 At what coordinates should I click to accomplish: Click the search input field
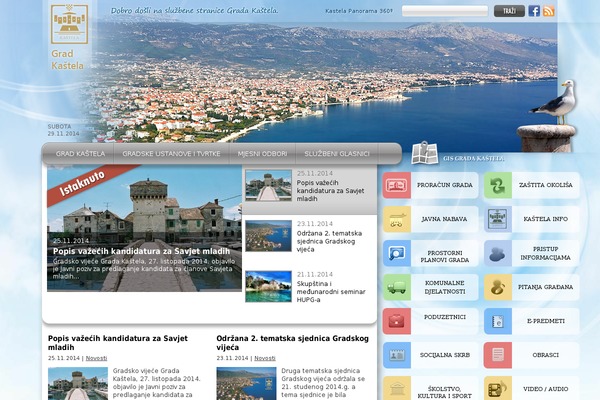(x=445, y=11)
